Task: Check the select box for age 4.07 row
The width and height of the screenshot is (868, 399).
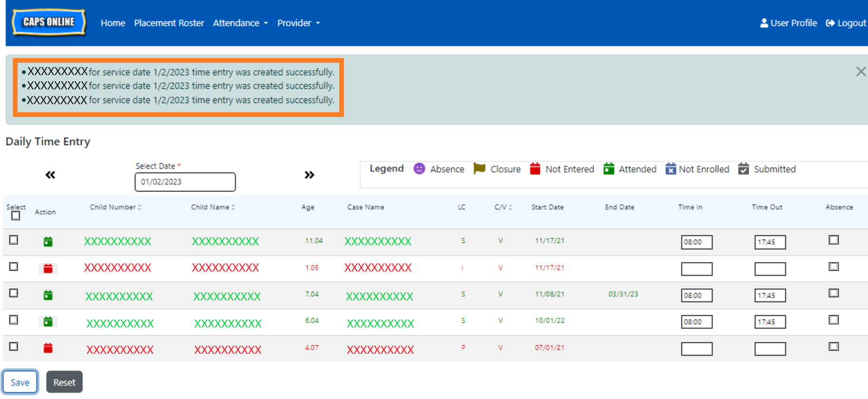Action: pos(14,347)
